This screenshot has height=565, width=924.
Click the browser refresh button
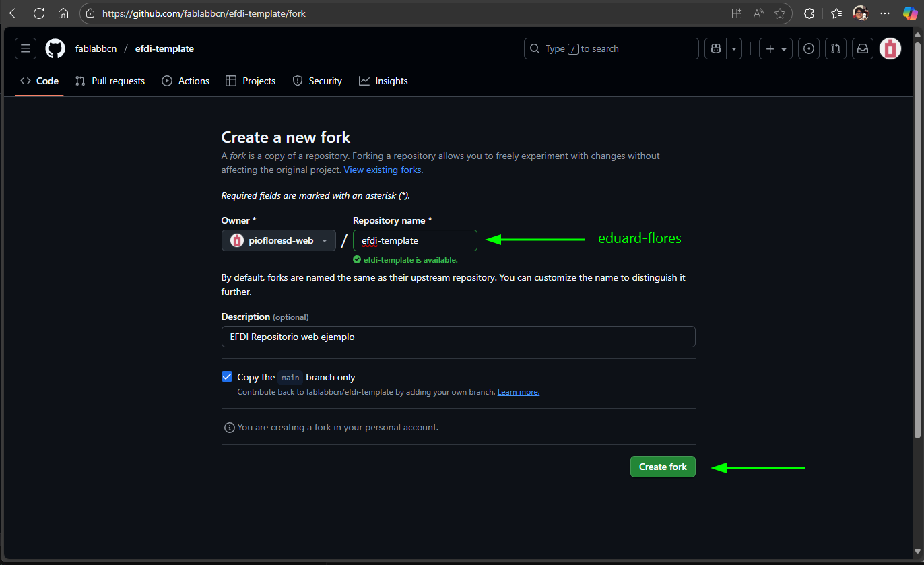(x=39, y=13)
